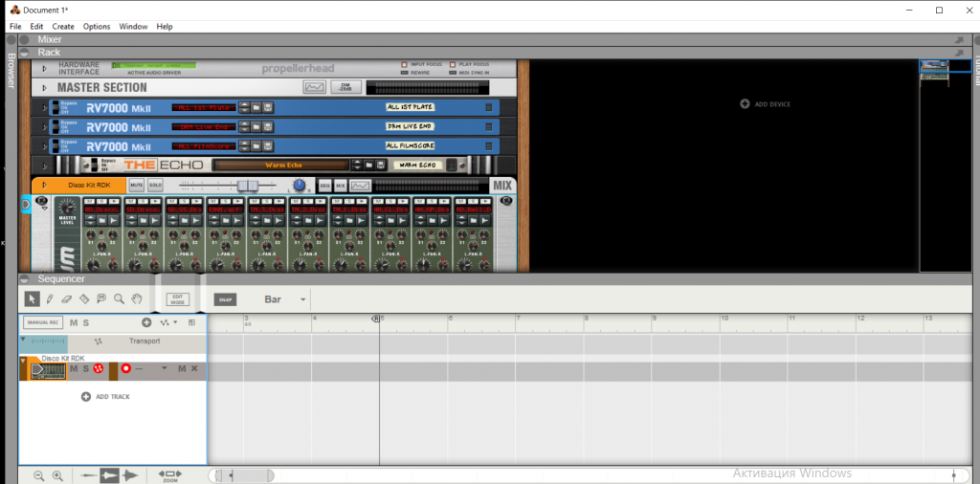Select the smallest waveform height icon
980x484 pixels.
point(89,476)
